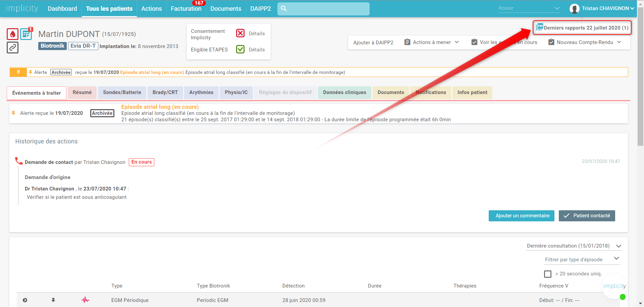Image resolution: width=644 pixels, height=307 pixels.
Task: Click the red ECG waveform icon
Action: [86, 300]
